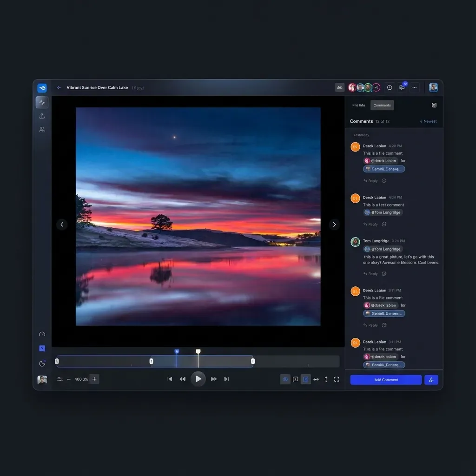Viewport: 476px width, 476px height.
Task: Open the notifications chat icon in top bar
Action: tap(402, 87)
